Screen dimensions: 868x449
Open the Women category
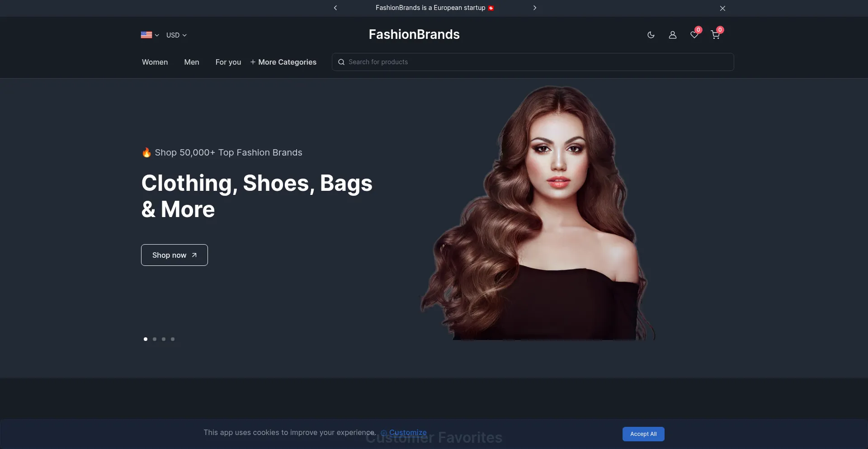coord(155,62)
